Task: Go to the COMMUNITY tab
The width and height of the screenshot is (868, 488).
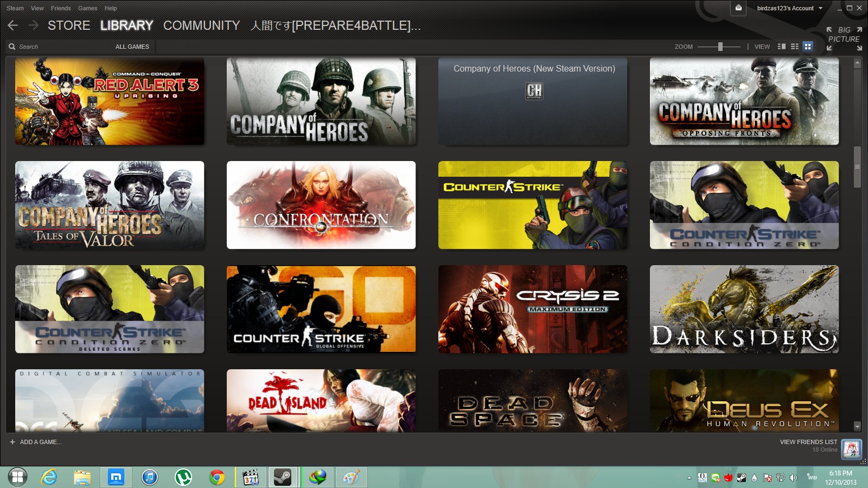Action: pos(201,25)
